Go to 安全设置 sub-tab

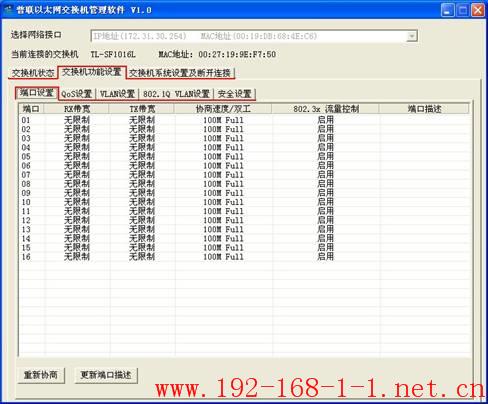click(234, 94)
